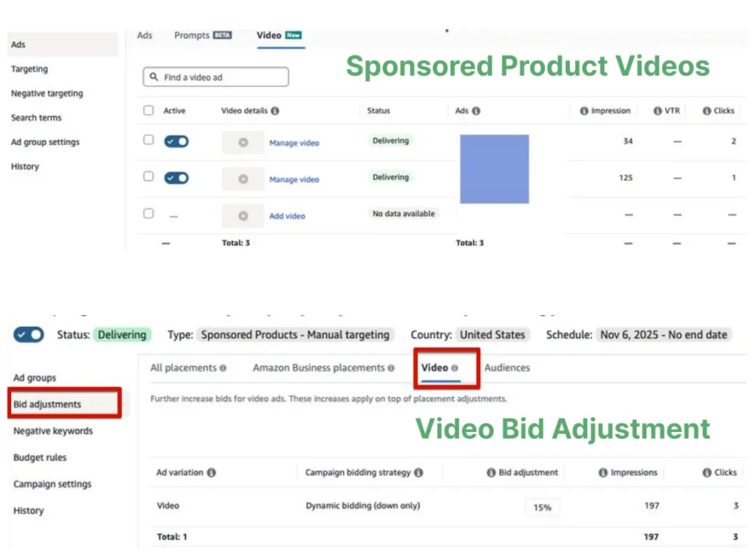Open Ad group settings in sidebar

coord(45,142)
